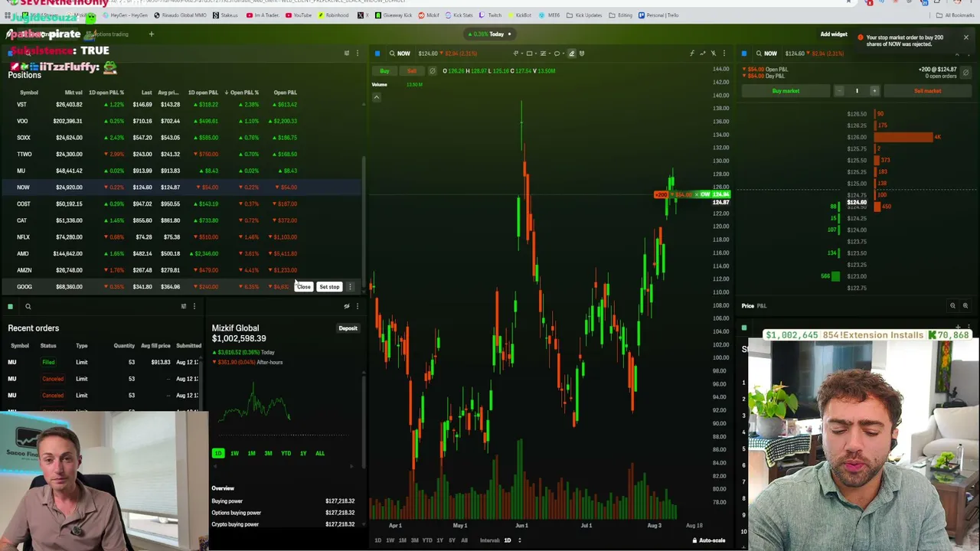Click the Add widget button
Screen dimensions: 980x551
[834, 34]
